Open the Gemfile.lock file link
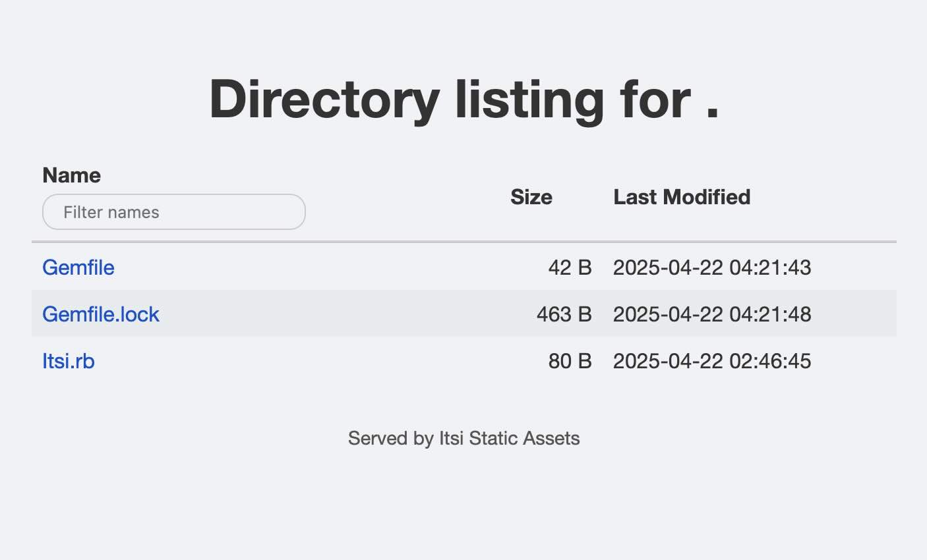Viewport: 927px width, 560px height. tap(100, 314)
